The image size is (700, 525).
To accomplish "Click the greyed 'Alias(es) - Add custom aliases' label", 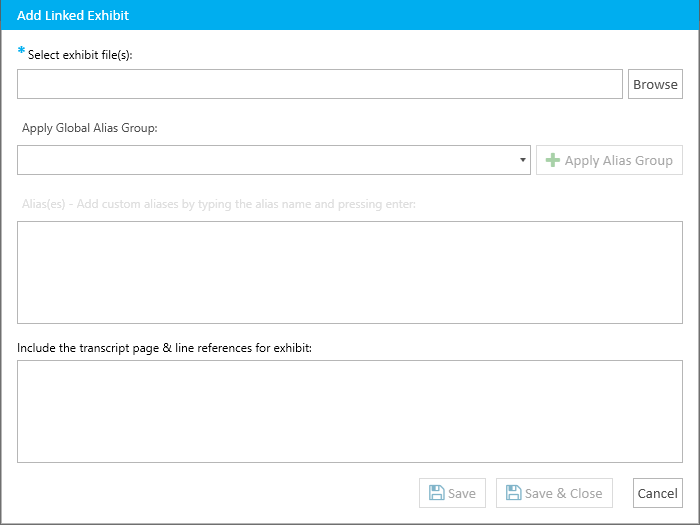I will 219,204.
